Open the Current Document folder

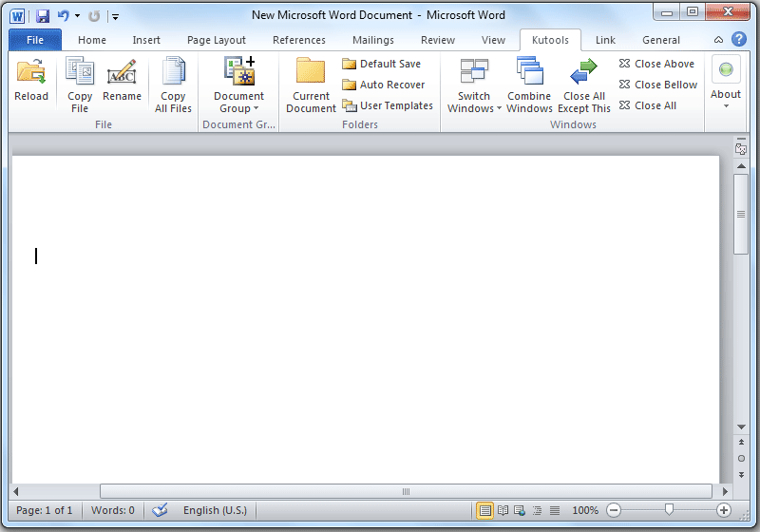click(x=311, y=85)
